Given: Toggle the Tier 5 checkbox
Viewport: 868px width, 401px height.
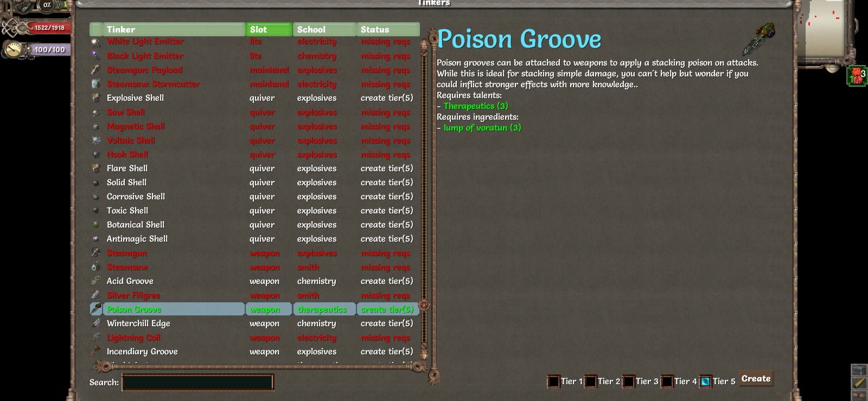Looking at the screenshot, I should click(x=705, y=381).
